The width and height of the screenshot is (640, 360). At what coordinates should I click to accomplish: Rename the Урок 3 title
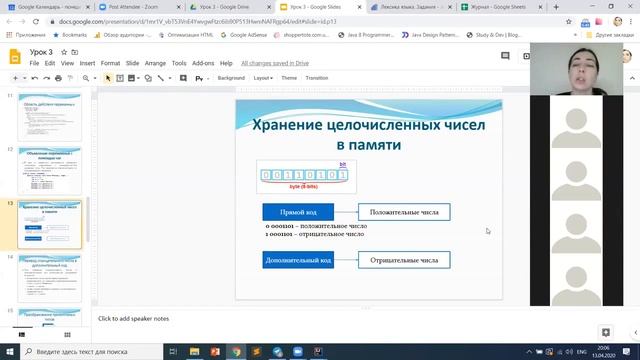coord(41,52)
